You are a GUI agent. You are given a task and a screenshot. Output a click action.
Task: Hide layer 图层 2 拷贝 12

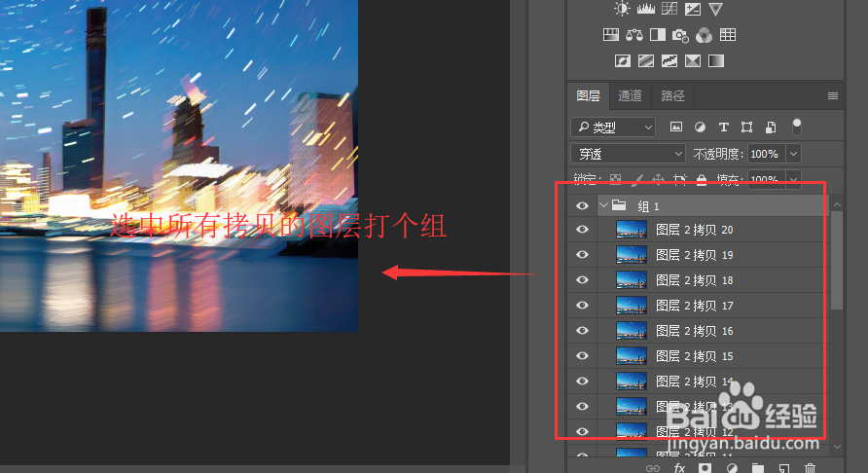tap(582, 431)
